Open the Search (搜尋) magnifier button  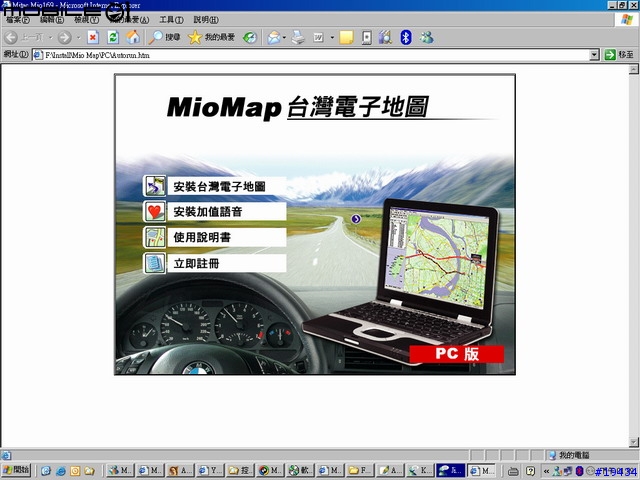click(x=164, y=38)
